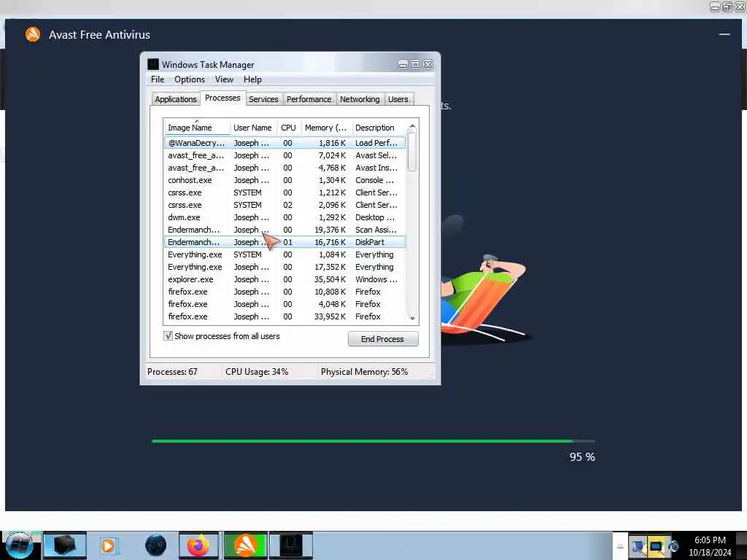Select csrss.exe row with 1,212 K

tap(285, 192)
